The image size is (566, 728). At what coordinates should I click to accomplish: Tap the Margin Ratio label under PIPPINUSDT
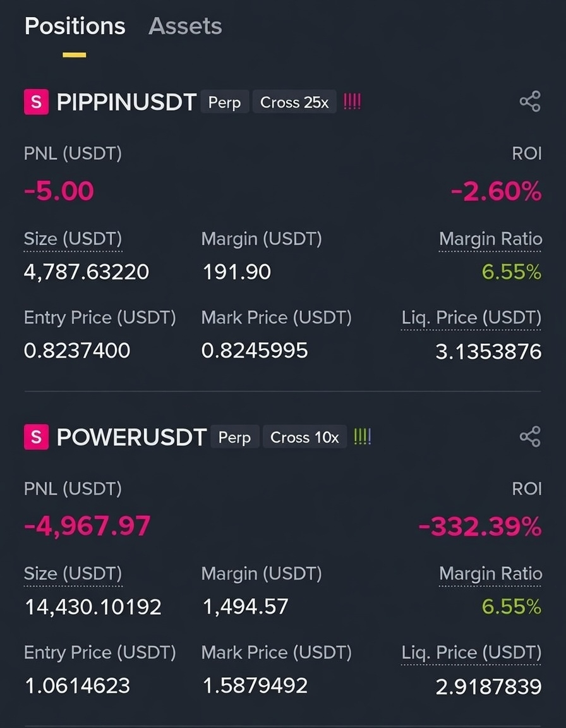[490, 239]
